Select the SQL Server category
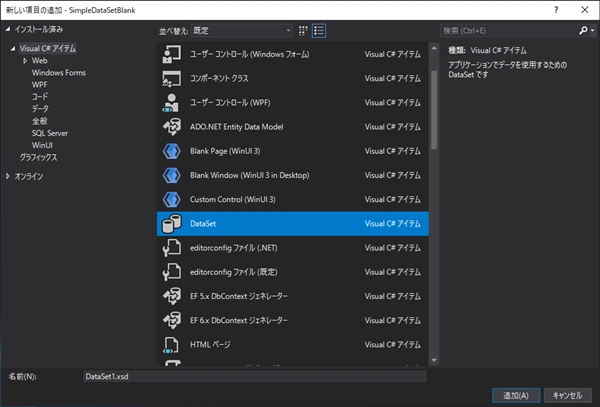 (50, 133)
